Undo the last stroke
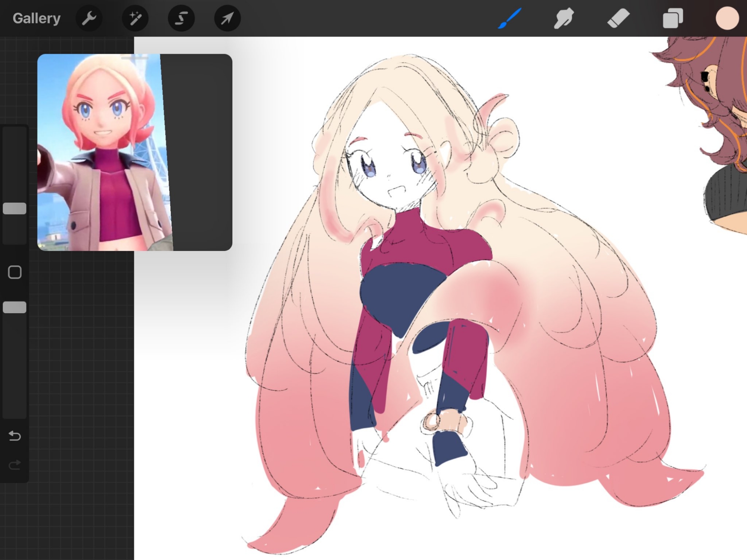Image resolution: width=747 pixels, height=560 pixels. 15,436
